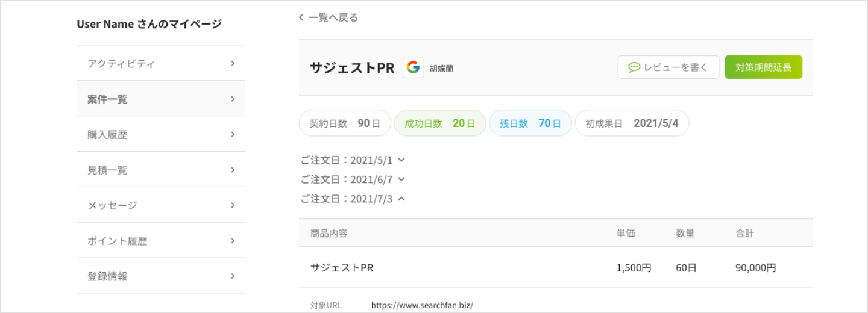Select the 契約日数 90日 badge
The height and width of the screenshot is (313, 868).
[345, 123]
